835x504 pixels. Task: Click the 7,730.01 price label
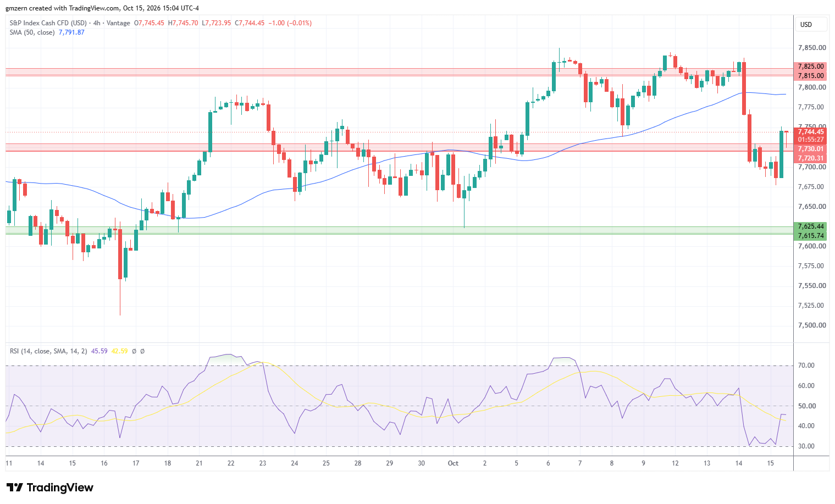[x=810, y=149]
